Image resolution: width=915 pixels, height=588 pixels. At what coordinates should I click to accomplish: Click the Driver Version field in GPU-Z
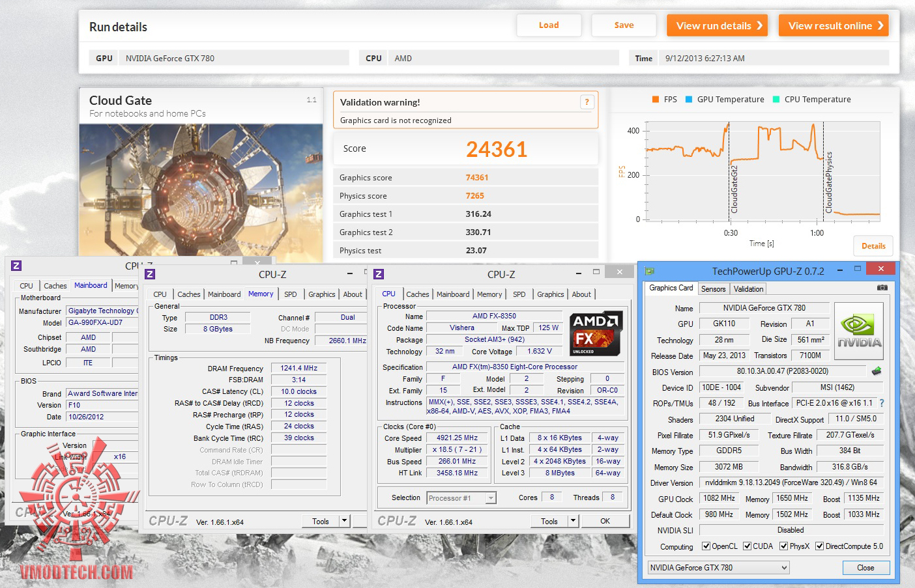click(791, 483)
